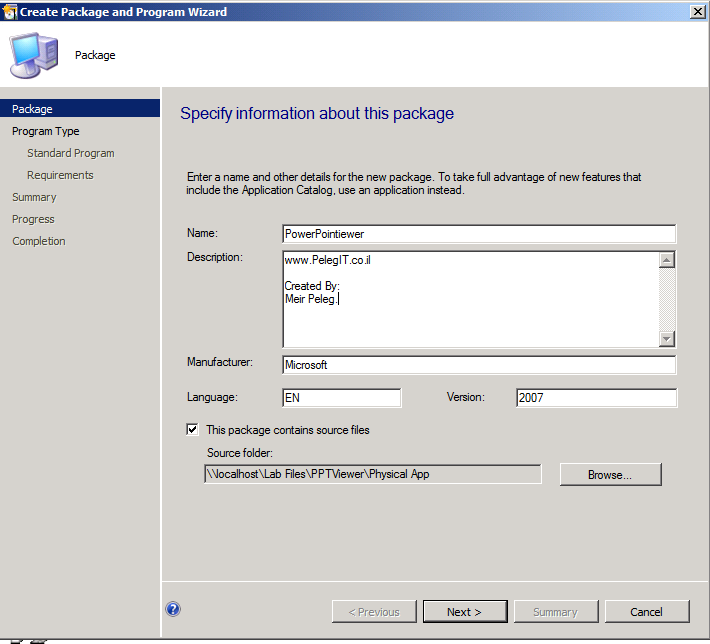Click the Meir Peleg. line in the description

[311, 299]
